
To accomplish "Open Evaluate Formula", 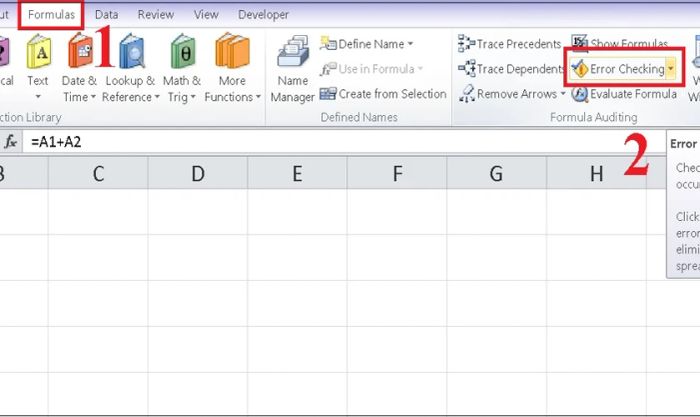I will (624, 94).
